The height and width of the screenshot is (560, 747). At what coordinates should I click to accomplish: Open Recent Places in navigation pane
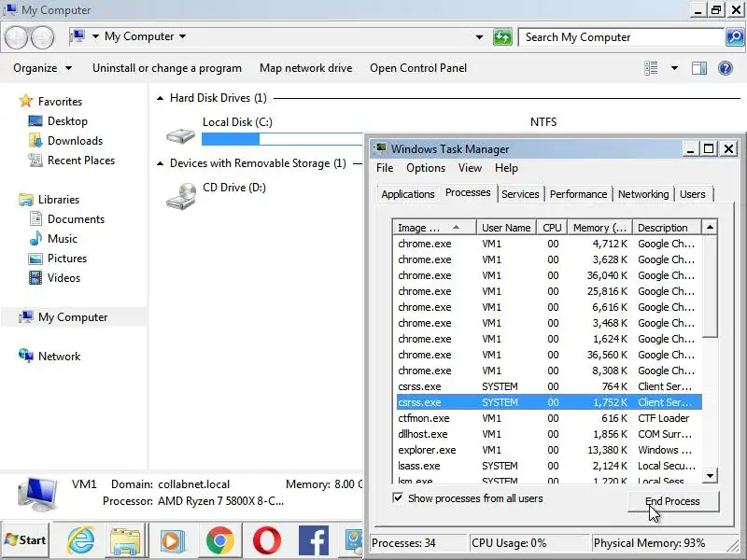[81, 161]
